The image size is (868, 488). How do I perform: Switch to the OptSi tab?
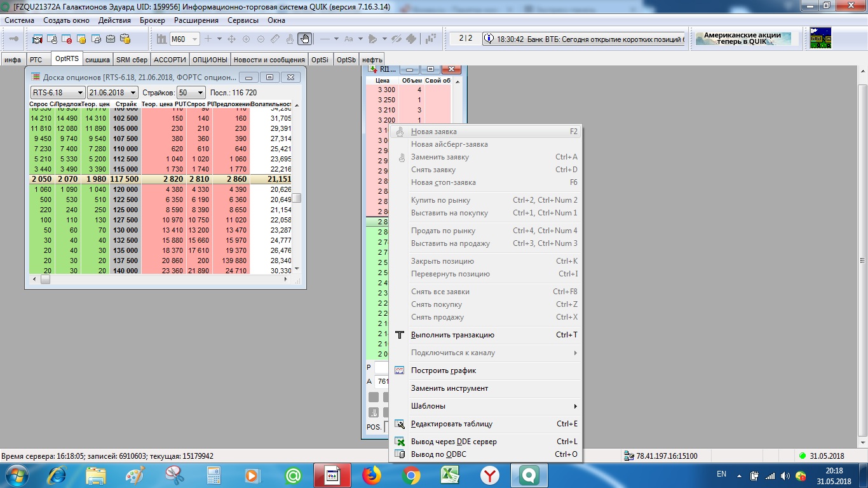(320, 60)
